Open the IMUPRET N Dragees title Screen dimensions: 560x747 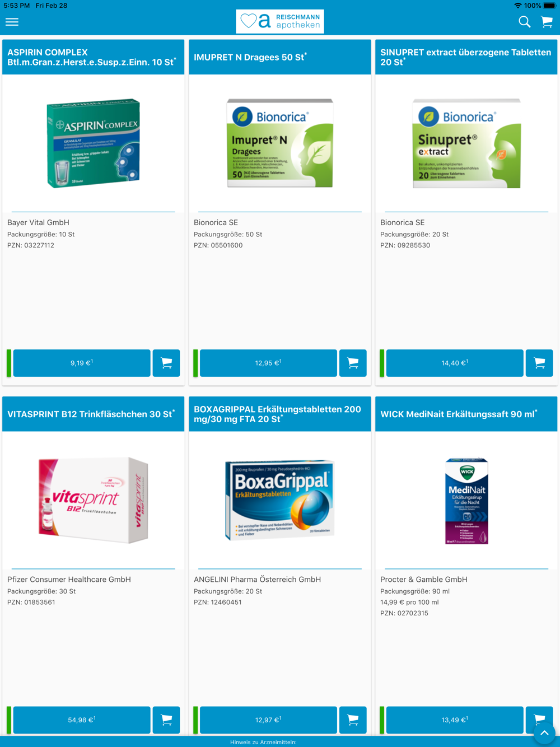(x=250, y=57)
